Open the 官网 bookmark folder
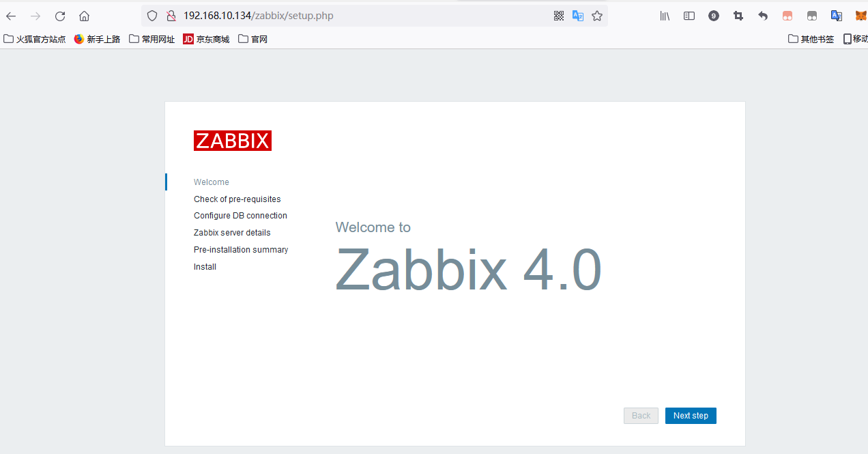Viewport: 868px width, 454px height. 252,39
